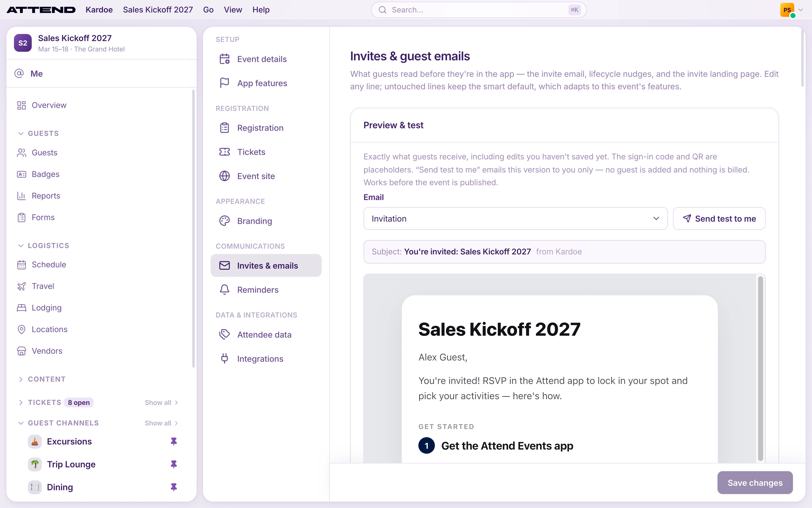Expand the TICKETS section
This screenshot has width=812, height=508.
[21, 403]
